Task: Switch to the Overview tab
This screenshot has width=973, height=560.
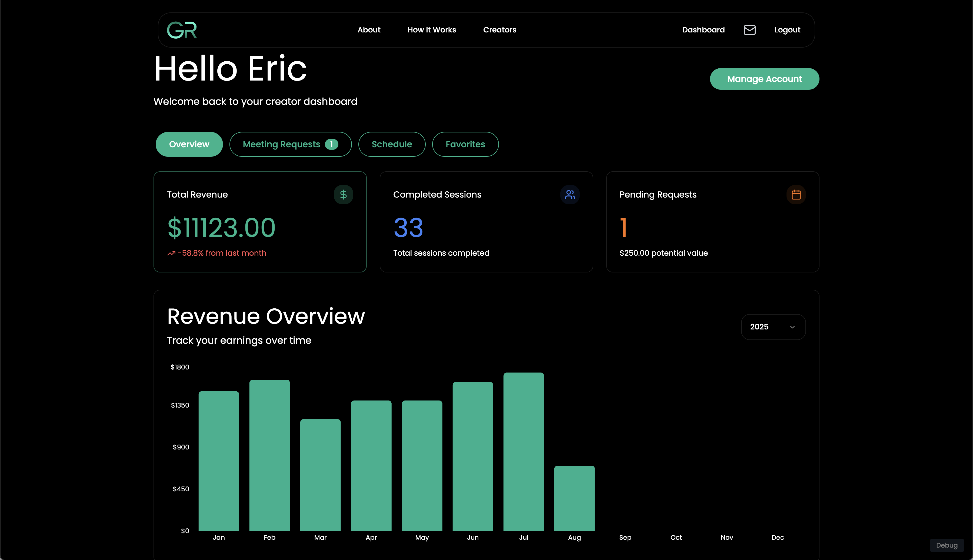Action: (189, 144)
